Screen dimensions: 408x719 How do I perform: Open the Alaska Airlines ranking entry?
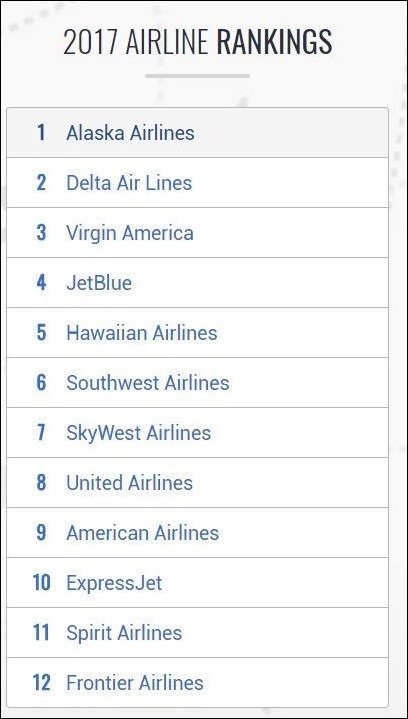[x=198, y=133]
